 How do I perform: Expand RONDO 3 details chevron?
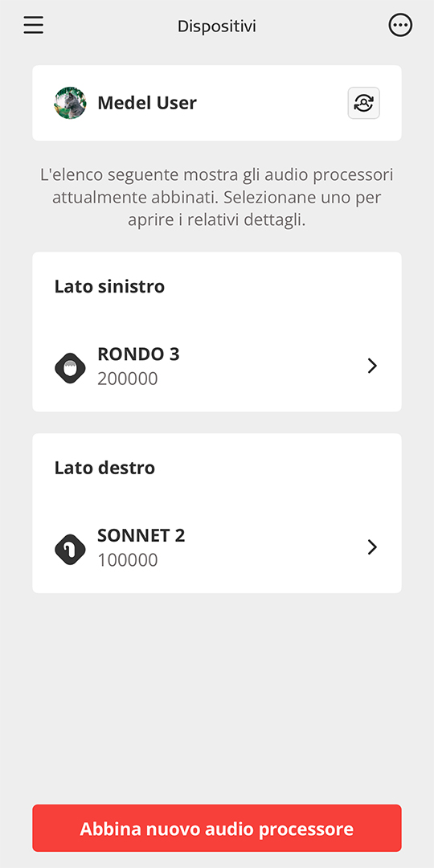click(372, 366)
